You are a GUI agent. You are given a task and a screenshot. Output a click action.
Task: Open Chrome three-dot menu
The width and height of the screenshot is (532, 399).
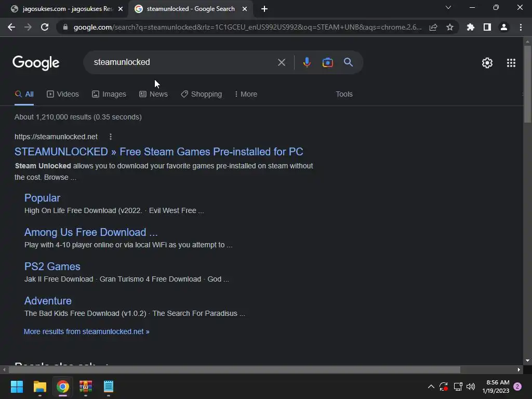click(521, 27)
